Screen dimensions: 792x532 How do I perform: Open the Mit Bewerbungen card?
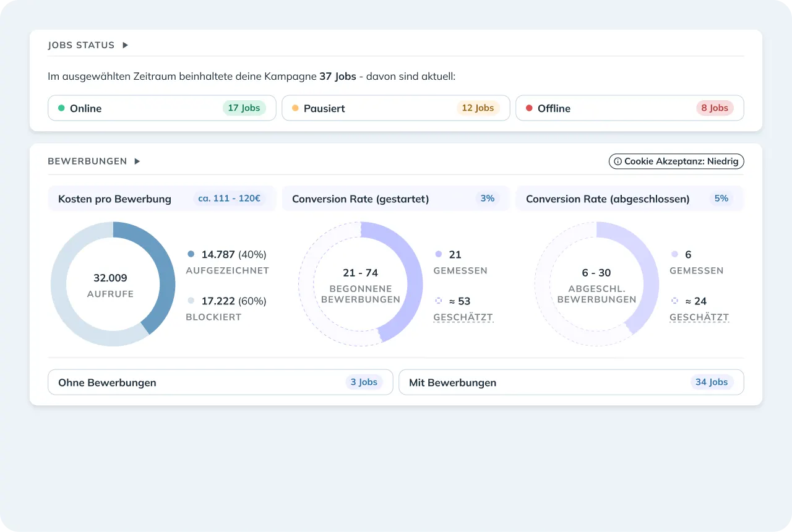click(571, 382)
